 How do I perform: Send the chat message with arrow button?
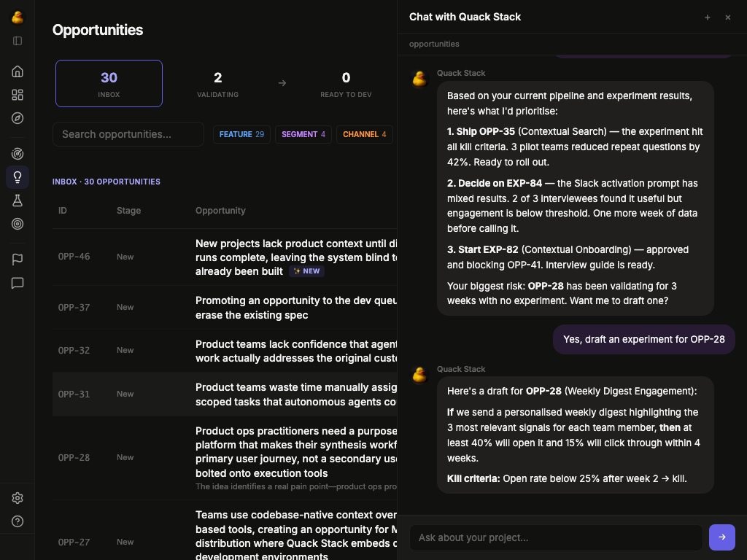point(722,537)
